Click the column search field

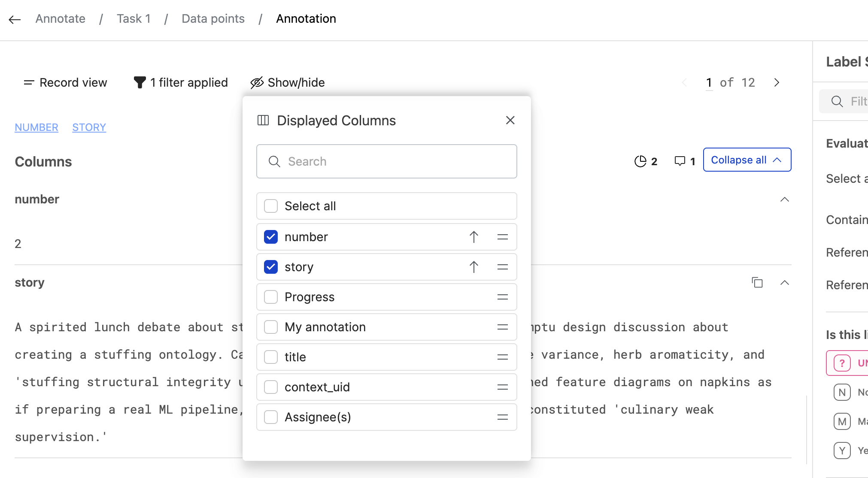click(386, 161)
